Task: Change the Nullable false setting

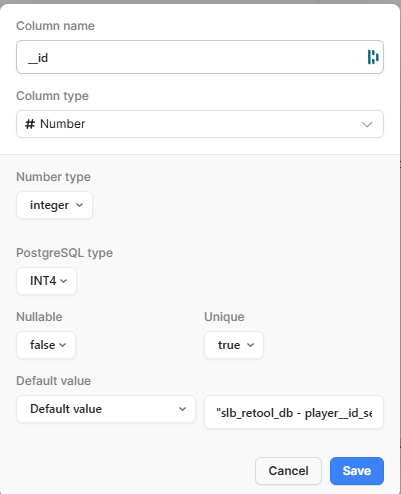Action: click(x=46, y=345)
